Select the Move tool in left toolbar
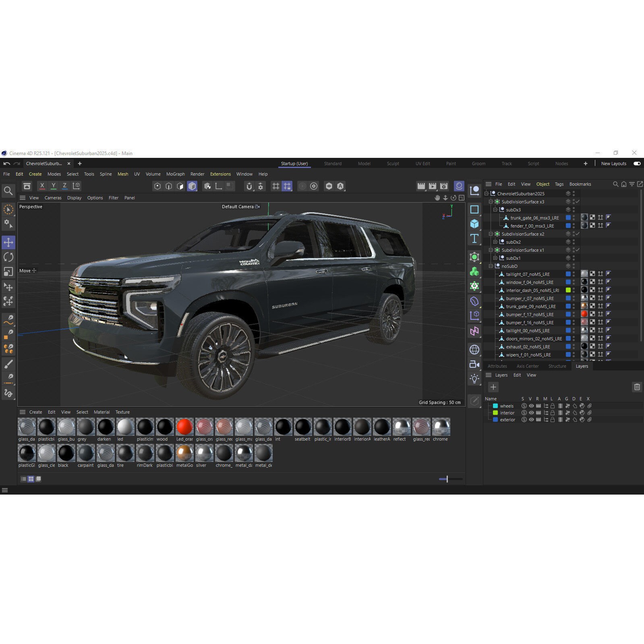 click(8, 242)
